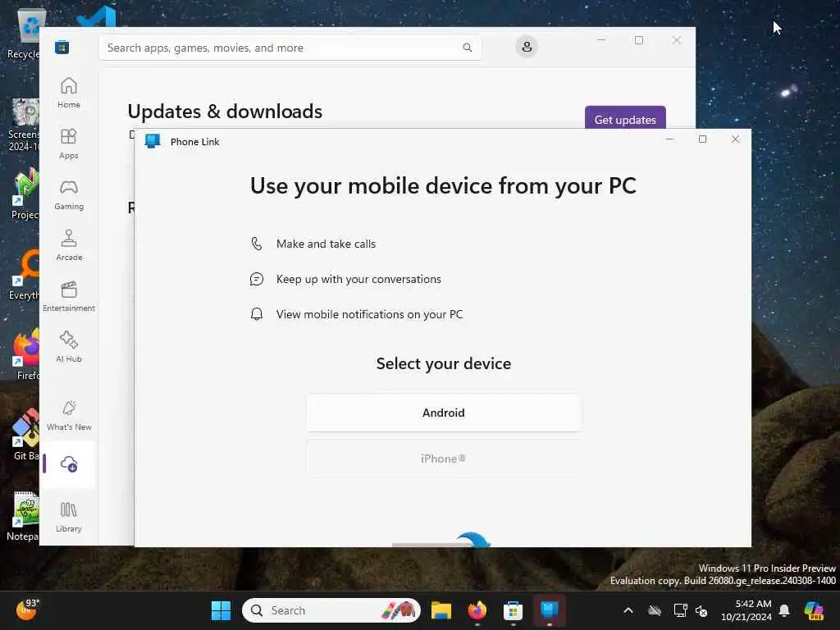Open File Explorer from the taskbar
840x630 pixels.
441,610
